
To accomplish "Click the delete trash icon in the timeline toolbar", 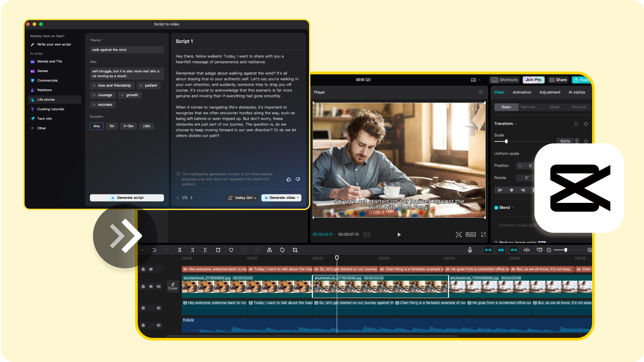I will 218,250.
